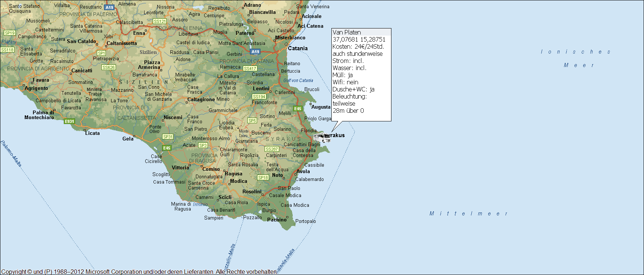Click the Agrigento city label
Screen dimensions: 644x275
pyautogui.click(x=36, y=88)
